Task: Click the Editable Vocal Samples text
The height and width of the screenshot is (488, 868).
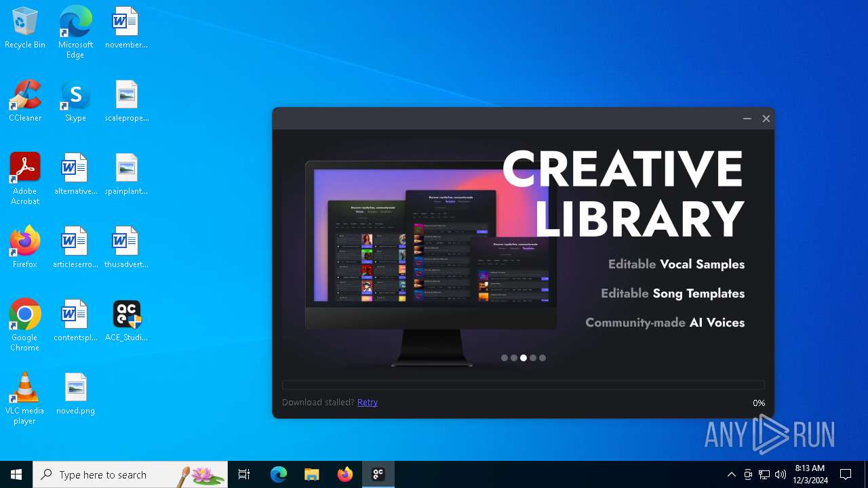Action: tap(676, 264)
